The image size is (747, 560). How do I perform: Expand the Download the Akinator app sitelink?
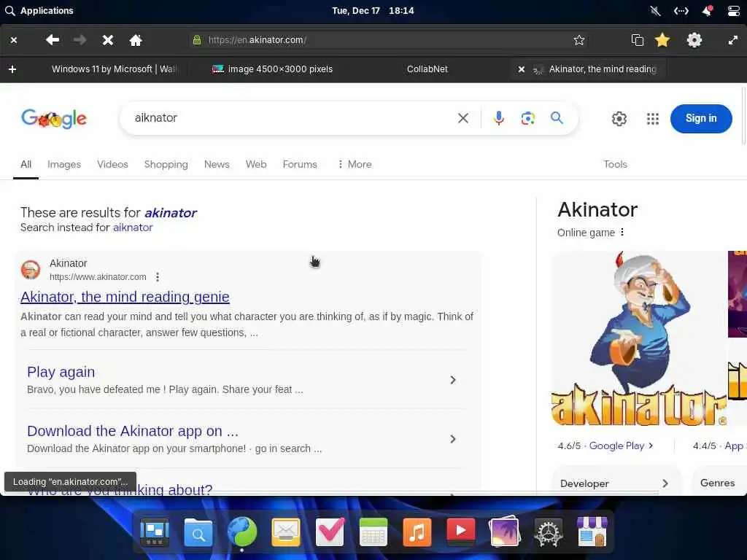453,439
